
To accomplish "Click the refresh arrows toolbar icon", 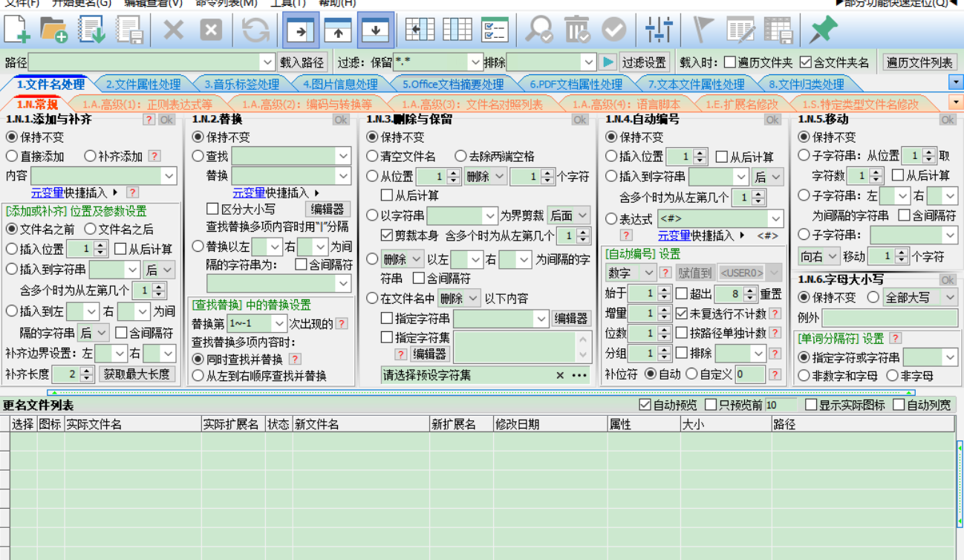I will click(255, 30).
